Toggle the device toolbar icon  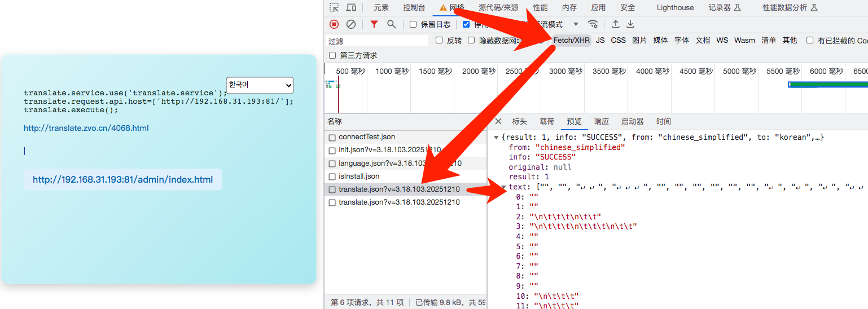click(x=351, y=7)
